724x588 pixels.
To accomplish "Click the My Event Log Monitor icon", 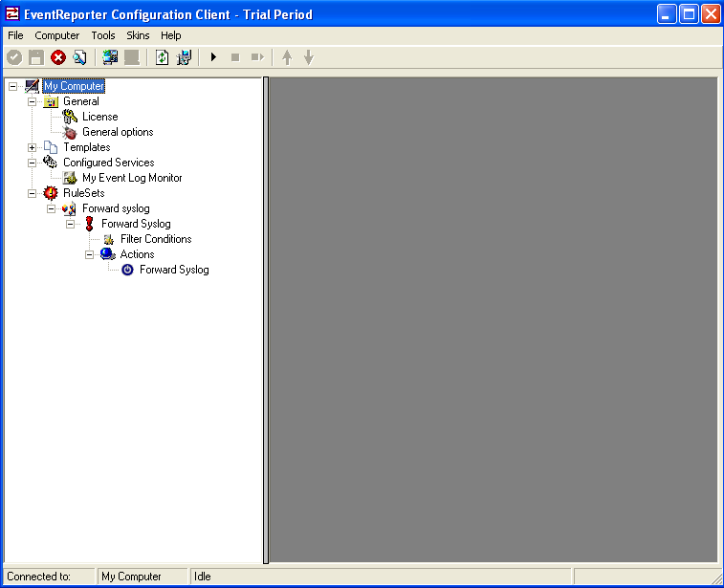I will tap(70, 178).
